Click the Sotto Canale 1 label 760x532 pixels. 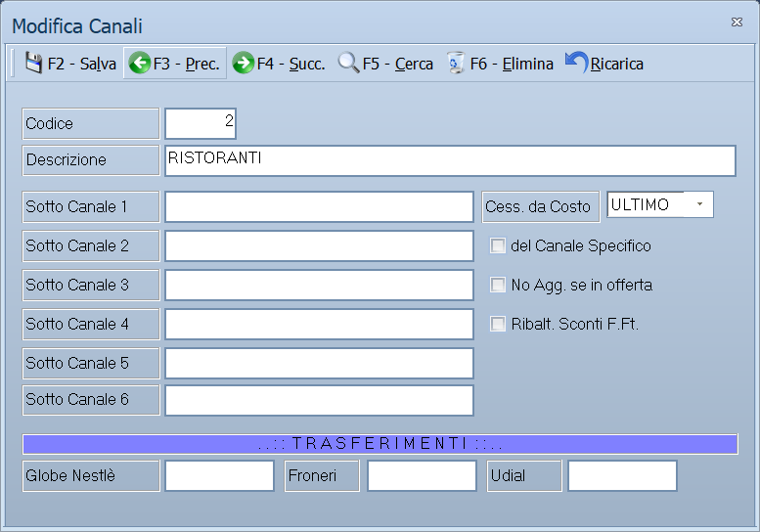[x=91, y=207]
